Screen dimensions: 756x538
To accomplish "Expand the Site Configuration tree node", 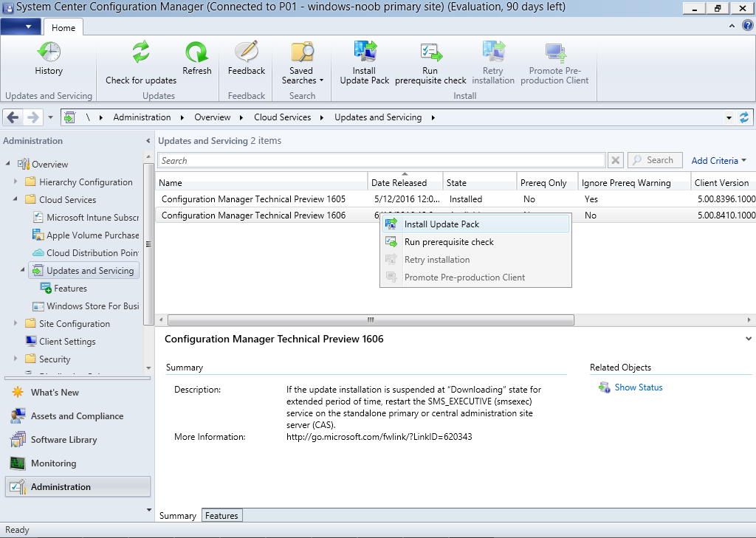I will (16, 323).
